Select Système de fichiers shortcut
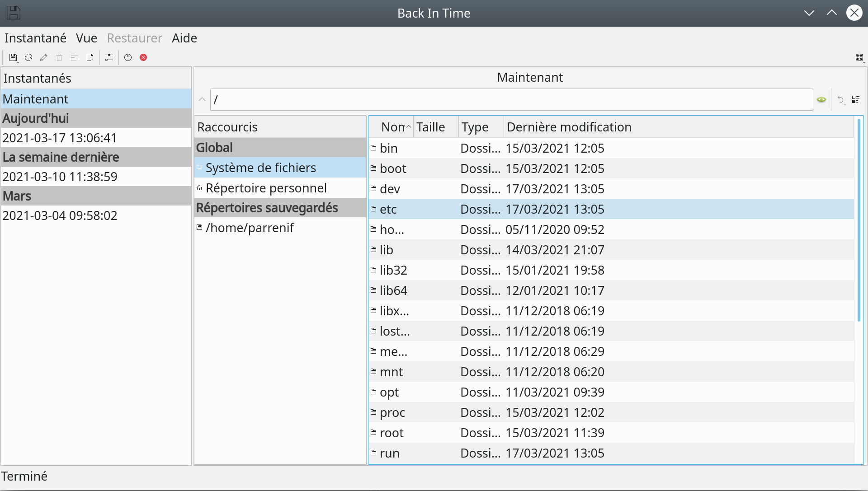Image resolution: width=868 pixels, height=491 pixels. pyautogui.click(x=261, y=168)
